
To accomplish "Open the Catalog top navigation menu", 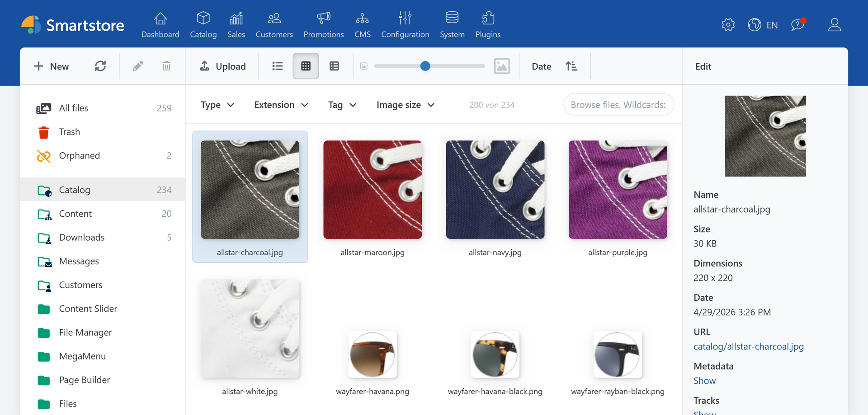I will click(203, 25).
